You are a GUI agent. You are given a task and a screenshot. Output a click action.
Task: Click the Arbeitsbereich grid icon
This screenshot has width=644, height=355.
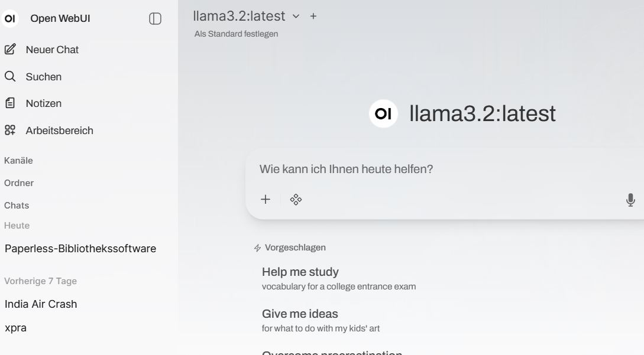[10, 131]
